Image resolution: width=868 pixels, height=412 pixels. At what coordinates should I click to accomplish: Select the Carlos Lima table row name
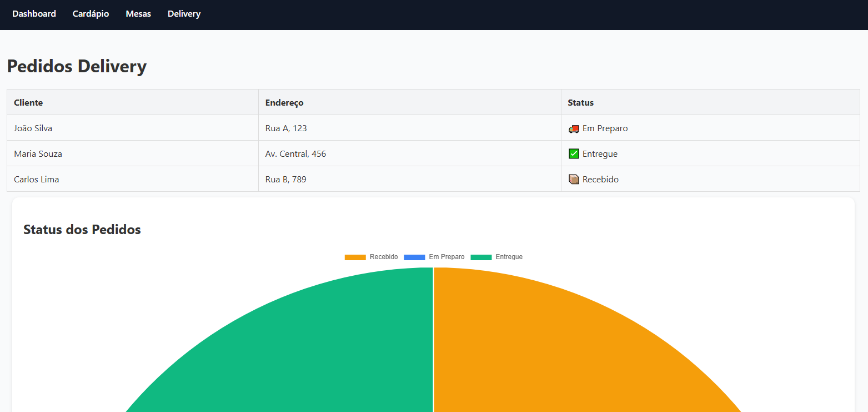pyautogui.click(x=36, y=180)
